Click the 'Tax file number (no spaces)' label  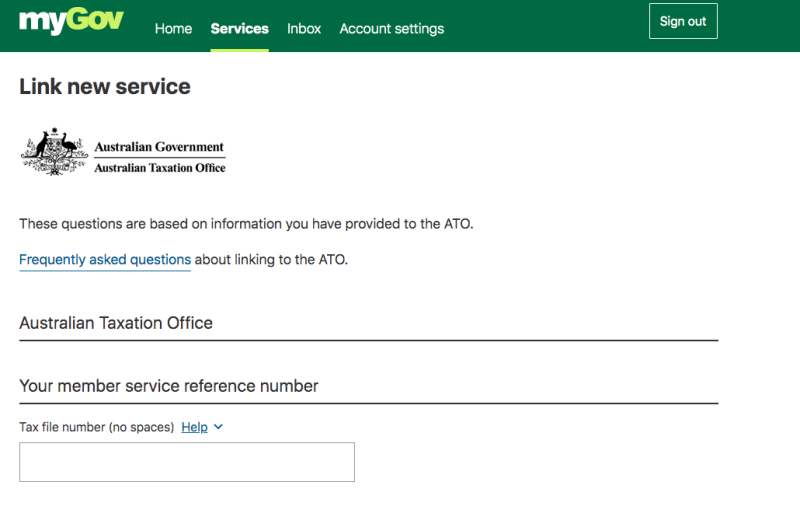(97, 427)
